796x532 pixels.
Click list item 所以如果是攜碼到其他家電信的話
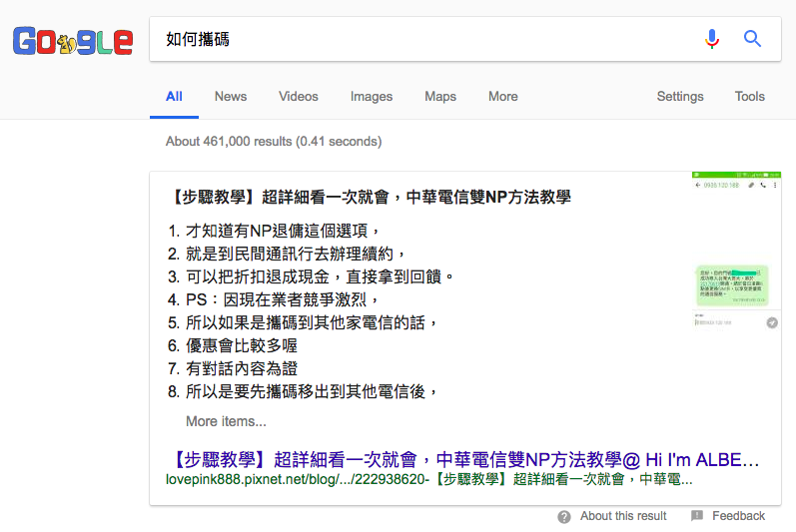(x=312, y=322)
